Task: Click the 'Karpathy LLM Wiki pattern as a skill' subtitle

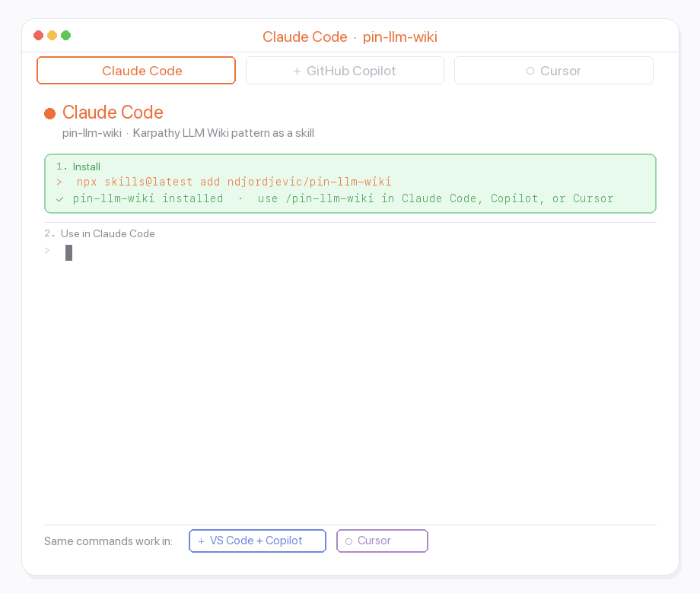Action: [223, 133]
